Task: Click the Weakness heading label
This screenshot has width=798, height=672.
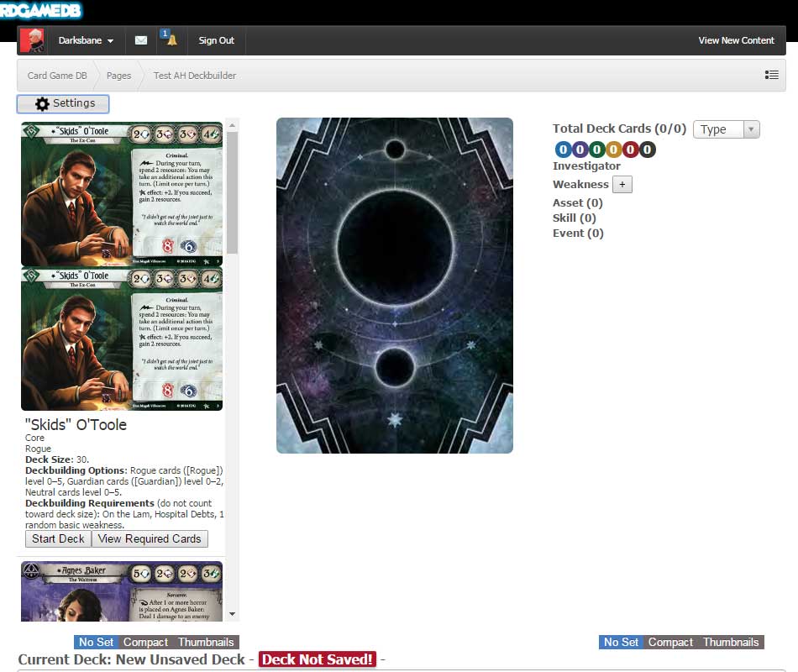Action: coord(580,184)
